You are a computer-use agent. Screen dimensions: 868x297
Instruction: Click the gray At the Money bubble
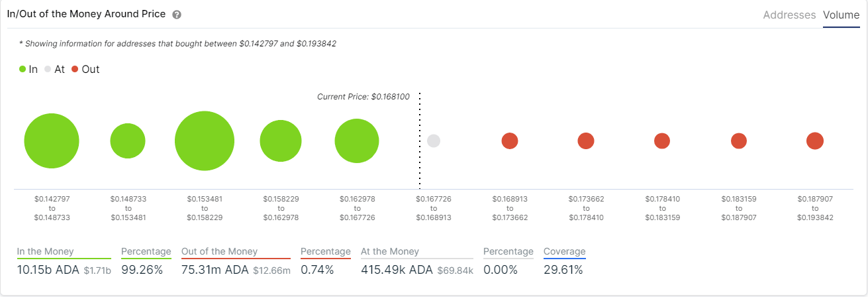(x=434, y=141)
